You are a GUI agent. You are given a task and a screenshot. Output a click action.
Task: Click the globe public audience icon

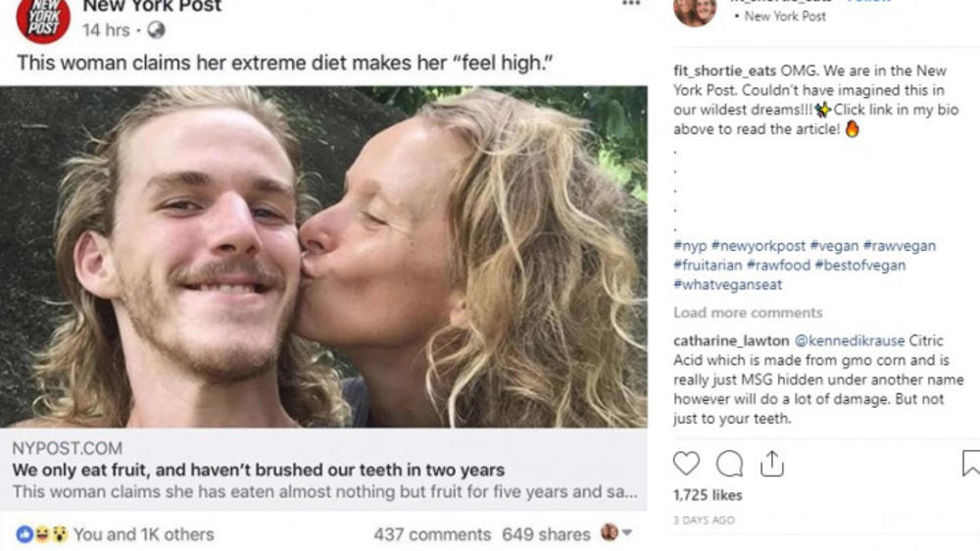click(156, 30)
